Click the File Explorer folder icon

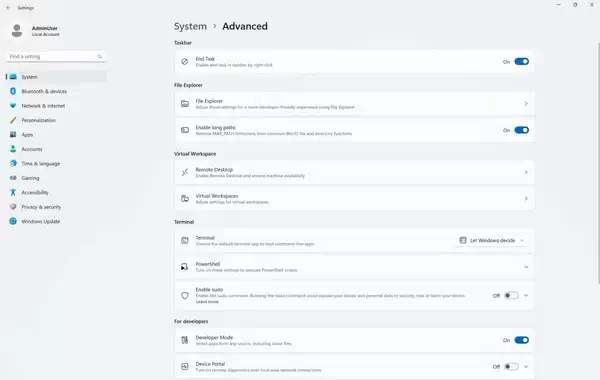(x=184, y=104)
